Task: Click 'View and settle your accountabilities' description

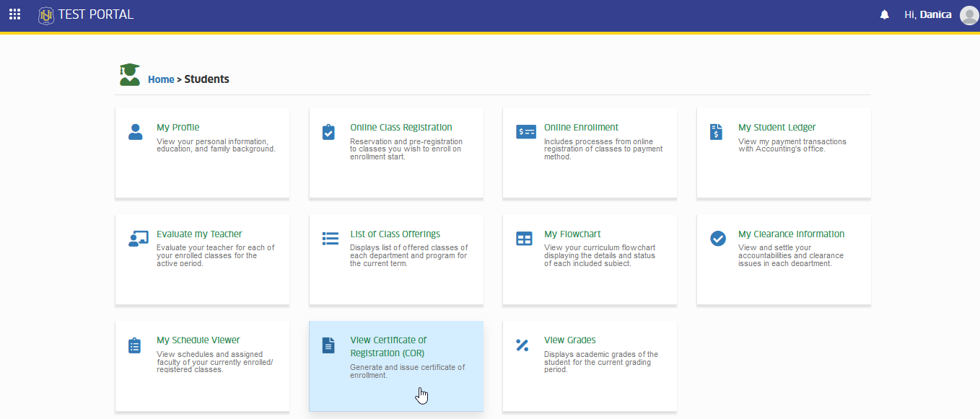Action: click(x=791, y=255)
